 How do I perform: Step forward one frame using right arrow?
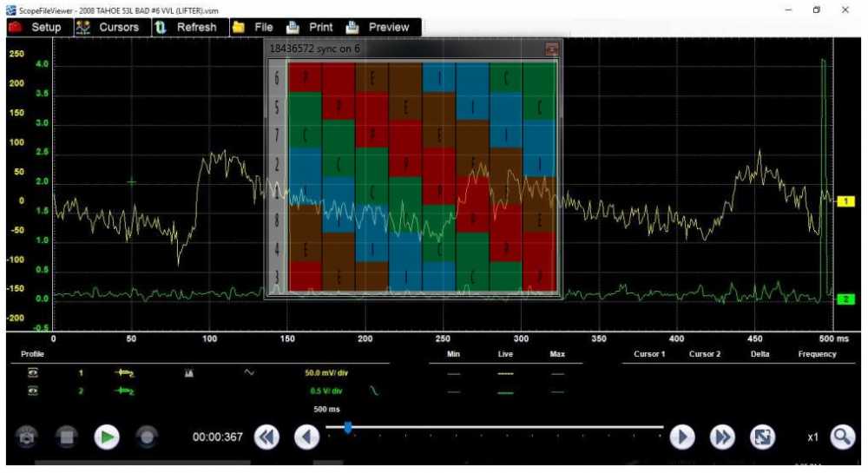coord(682,437)
